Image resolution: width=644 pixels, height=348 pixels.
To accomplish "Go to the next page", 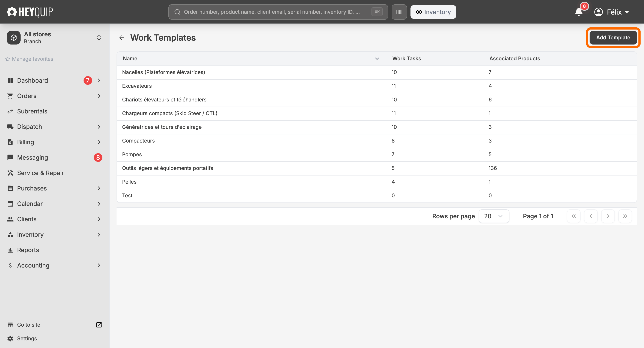I will click(x=608, y=216).
